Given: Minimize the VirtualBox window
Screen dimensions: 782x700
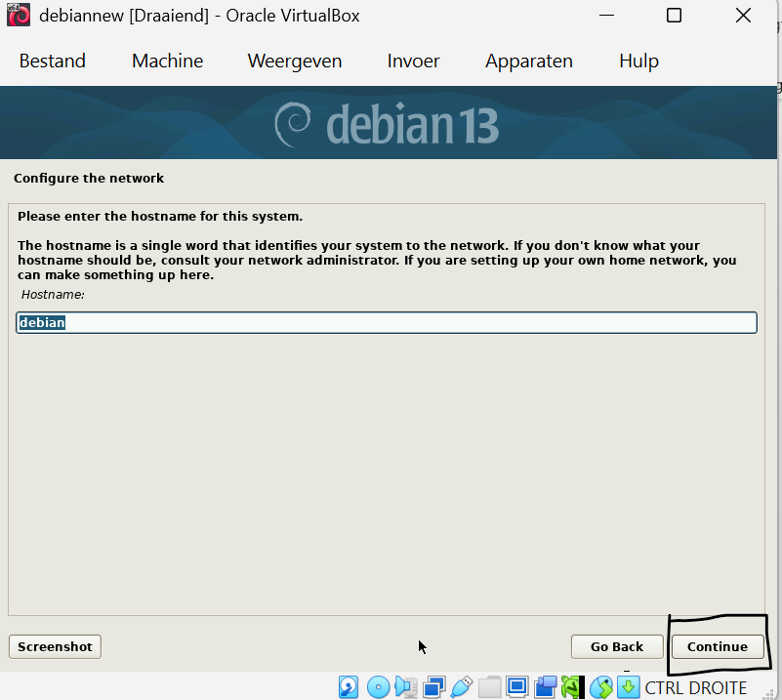Looking at the screenshot, I should coord(606,16).
